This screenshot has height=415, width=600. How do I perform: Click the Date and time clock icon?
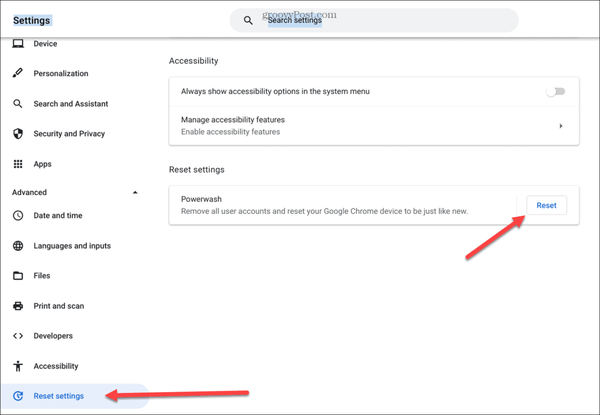[x=18, y=216]
